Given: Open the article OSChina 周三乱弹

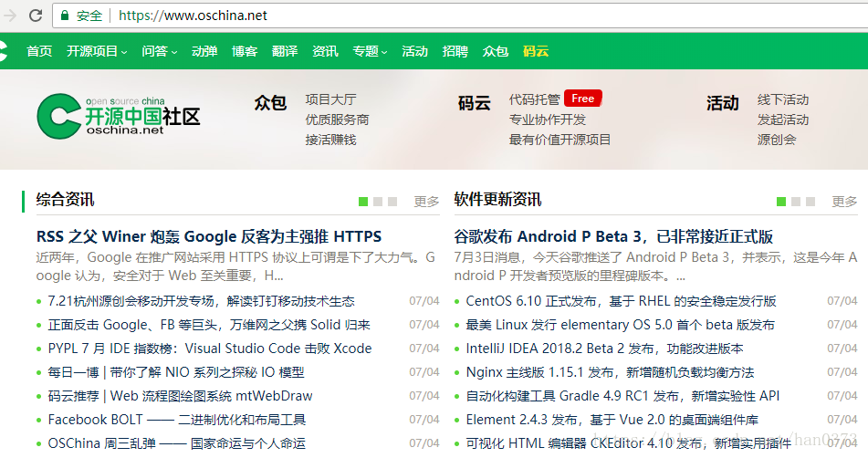Looking at the screenshot, I should tap(176, 443).
